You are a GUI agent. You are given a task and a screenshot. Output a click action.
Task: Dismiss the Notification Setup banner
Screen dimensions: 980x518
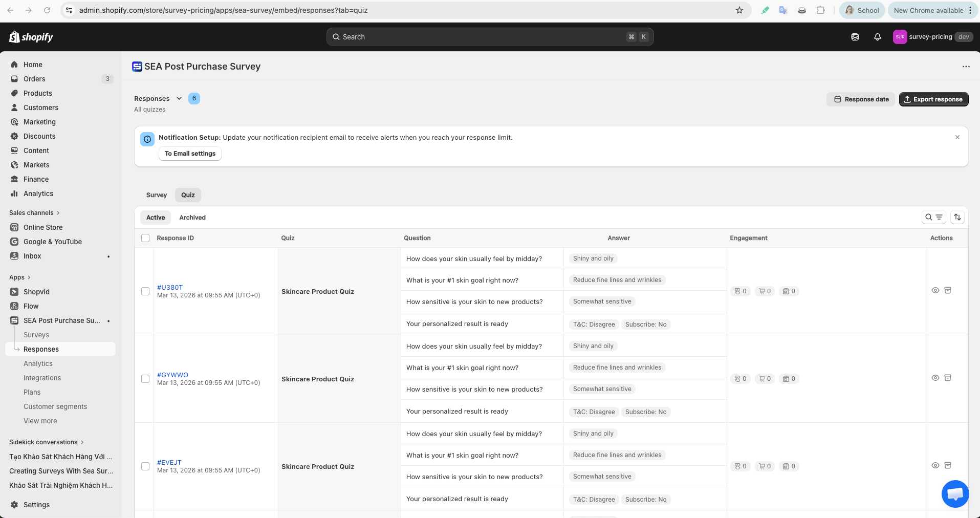tap(957, 137)
